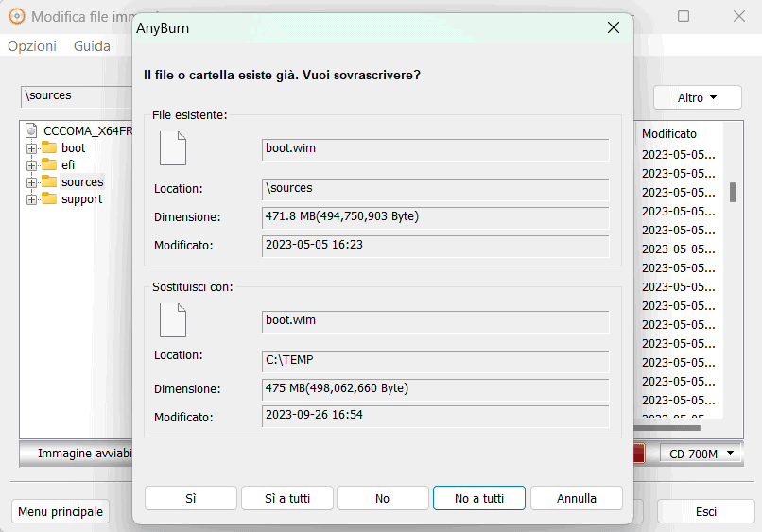Close the AnyBurn overwrite dialog
The height and width of the screenshot is (532, 762).
[x=614, y=27]
